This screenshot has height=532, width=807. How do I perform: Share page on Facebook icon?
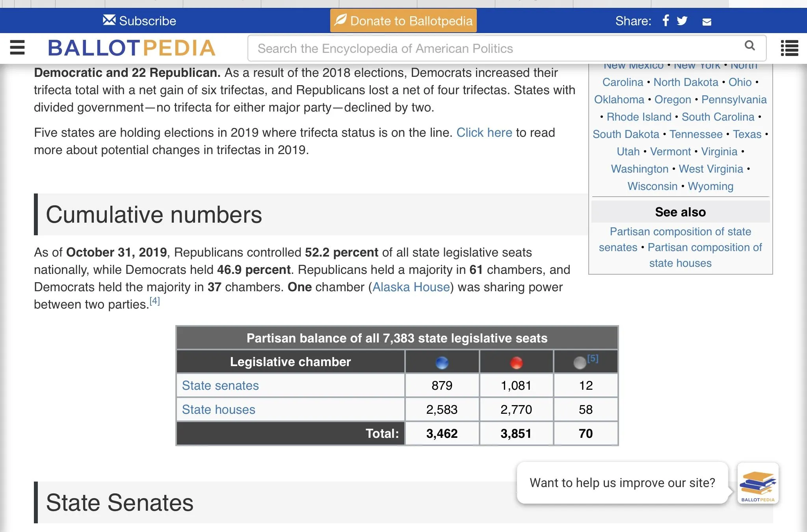click(666, 20)
